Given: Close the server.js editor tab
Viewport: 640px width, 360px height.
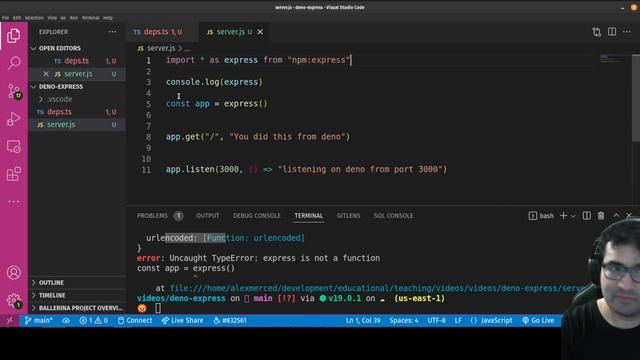Looking at the screenshot, I should pos(260,32).
